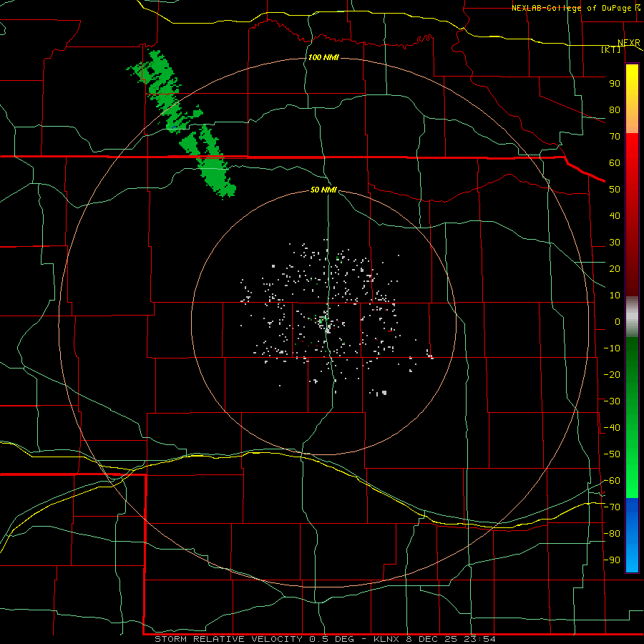Click the "100 NMI" range ring label
This screenshot has height=644, width=644.
tap(323, 57)
